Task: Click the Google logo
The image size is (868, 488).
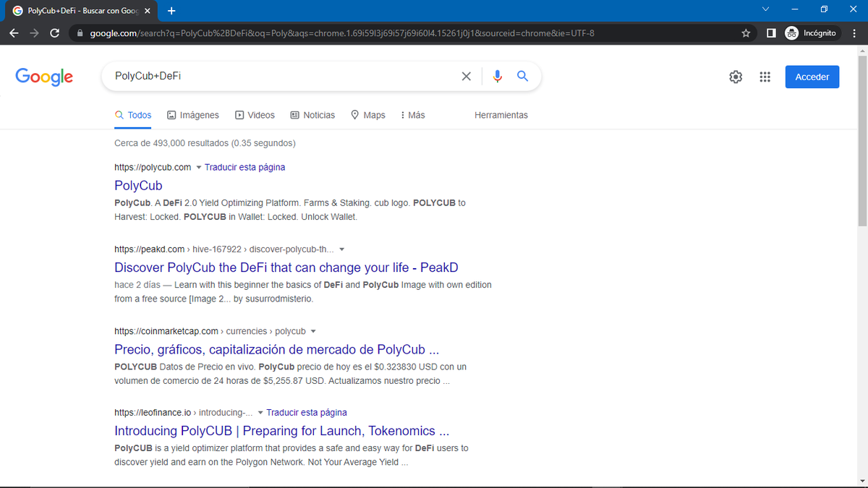Action: [x=44, y=77]
